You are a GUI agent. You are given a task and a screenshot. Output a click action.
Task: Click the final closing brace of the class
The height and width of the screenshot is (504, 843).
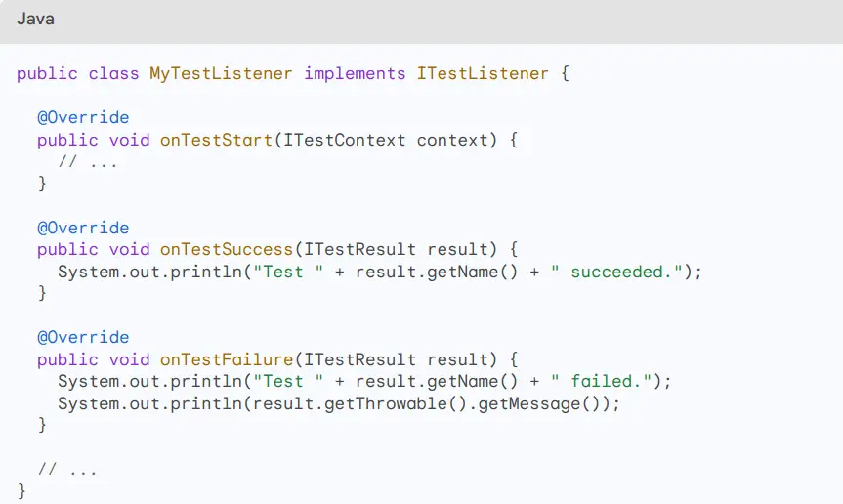[21, 490]
